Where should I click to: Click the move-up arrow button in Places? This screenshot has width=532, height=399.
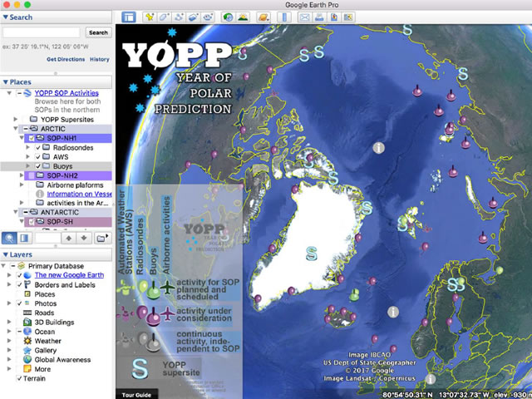coord(68,239)
